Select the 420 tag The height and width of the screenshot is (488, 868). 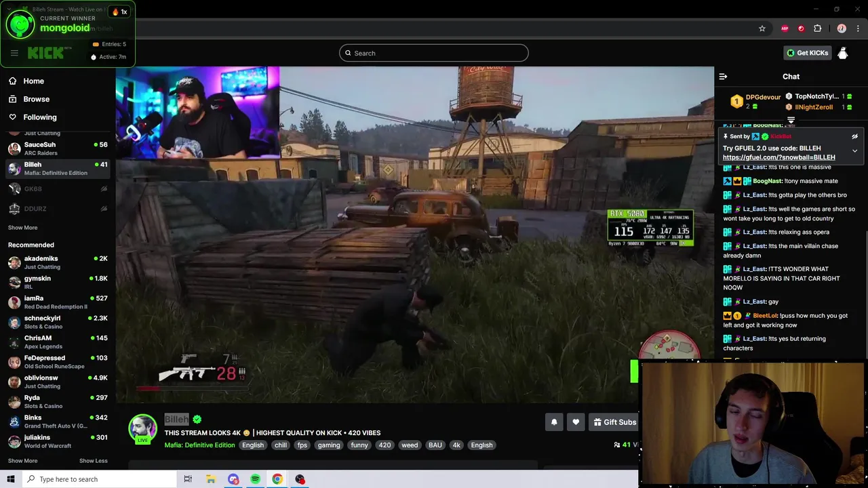pyautogui.click(x=384, y=445)
